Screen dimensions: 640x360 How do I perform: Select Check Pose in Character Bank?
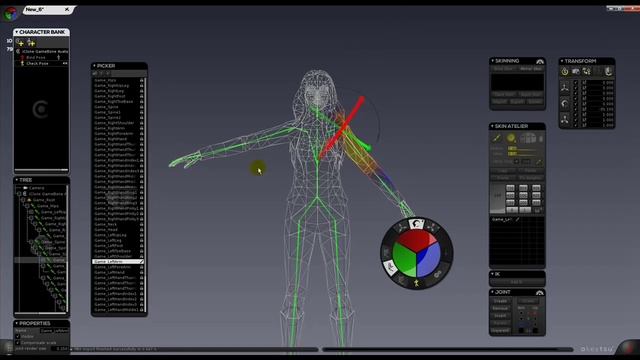pos(37,64)
